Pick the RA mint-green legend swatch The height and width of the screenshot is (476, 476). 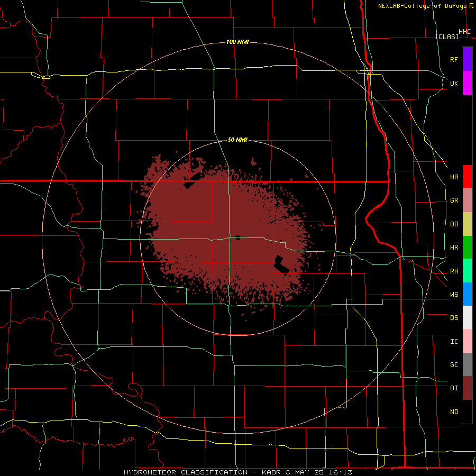coord(467,271)
